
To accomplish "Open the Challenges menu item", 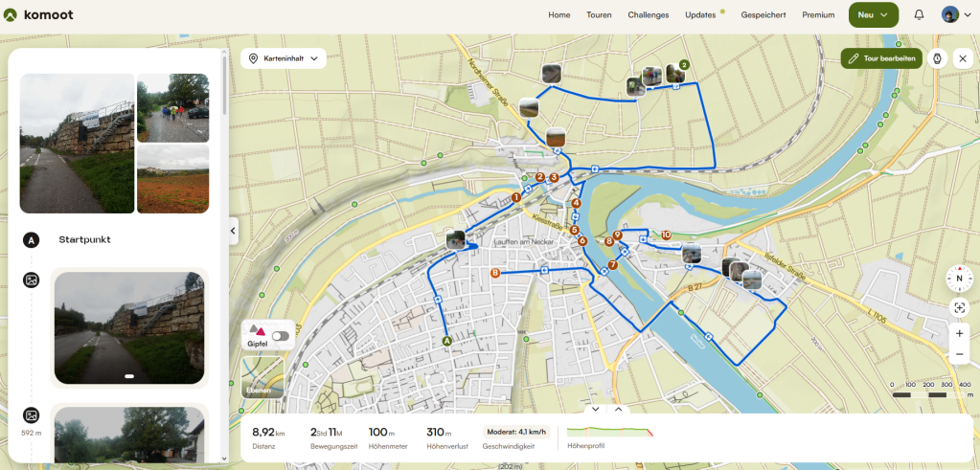I will [649, 15].
